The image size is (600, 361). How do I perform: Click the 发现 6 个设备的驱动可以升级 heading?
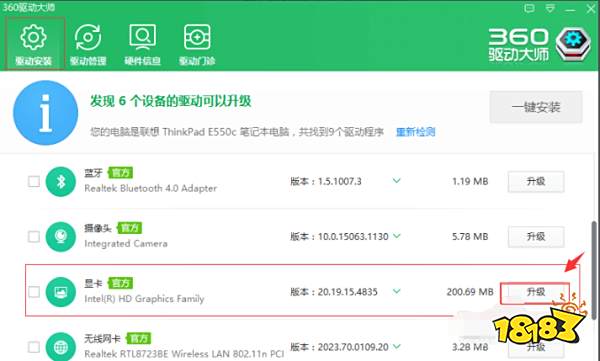tap(171, 101)
